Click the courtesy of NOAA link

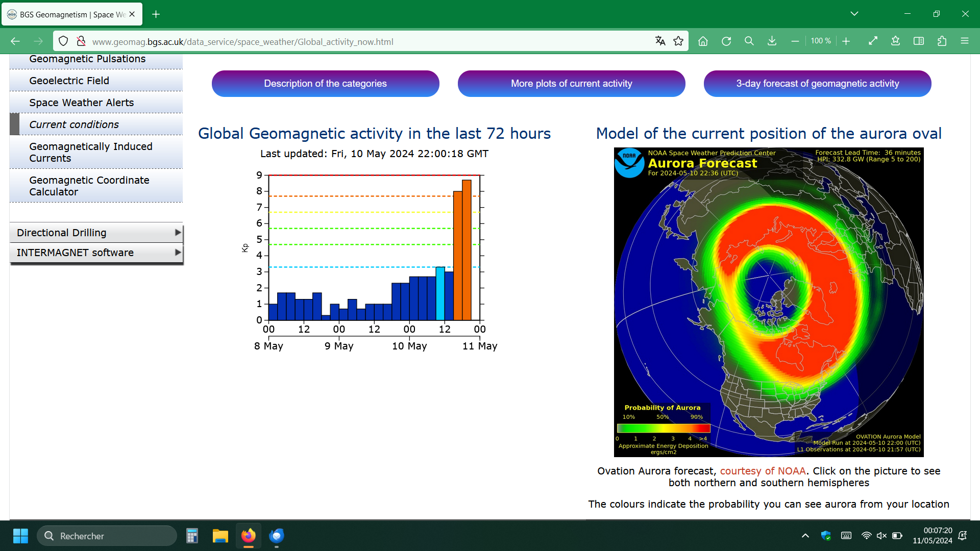[x=763, y=471]
